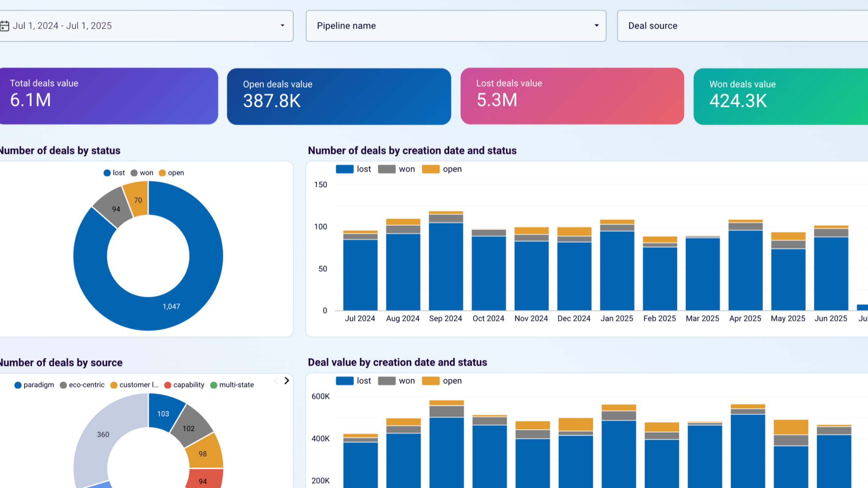
Task: Click the 98 source donut segment
Action: click(x=203, y=453)
